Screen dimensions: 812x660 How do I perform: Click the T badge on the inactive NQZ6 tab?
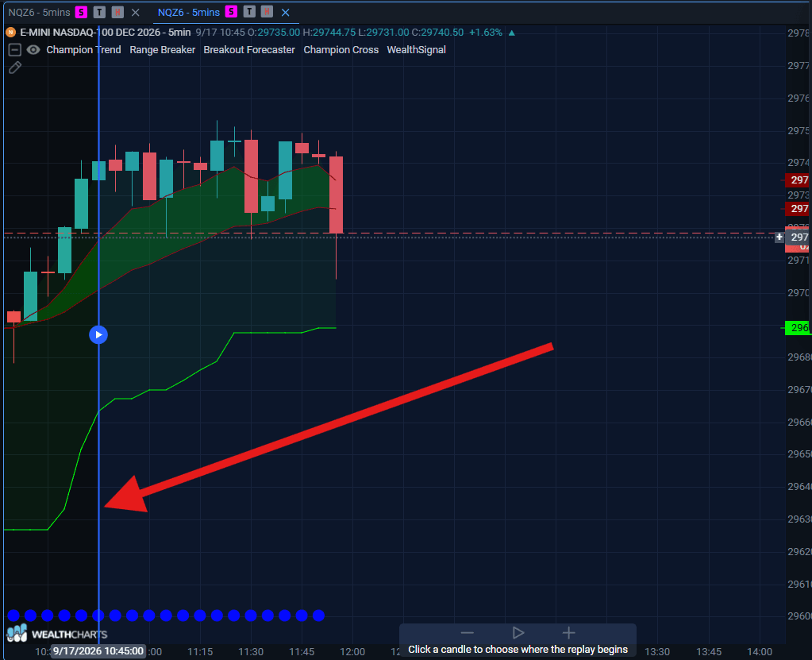point(99,12)
